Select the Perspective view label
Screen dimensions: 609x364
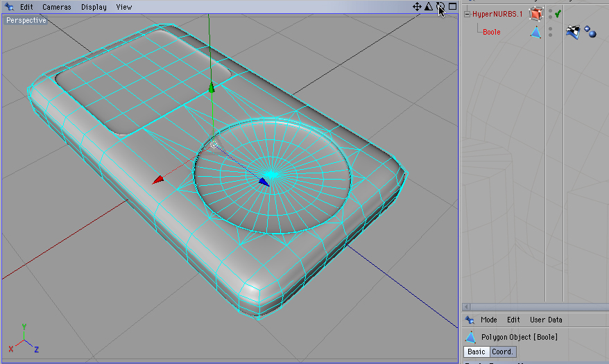26,20
